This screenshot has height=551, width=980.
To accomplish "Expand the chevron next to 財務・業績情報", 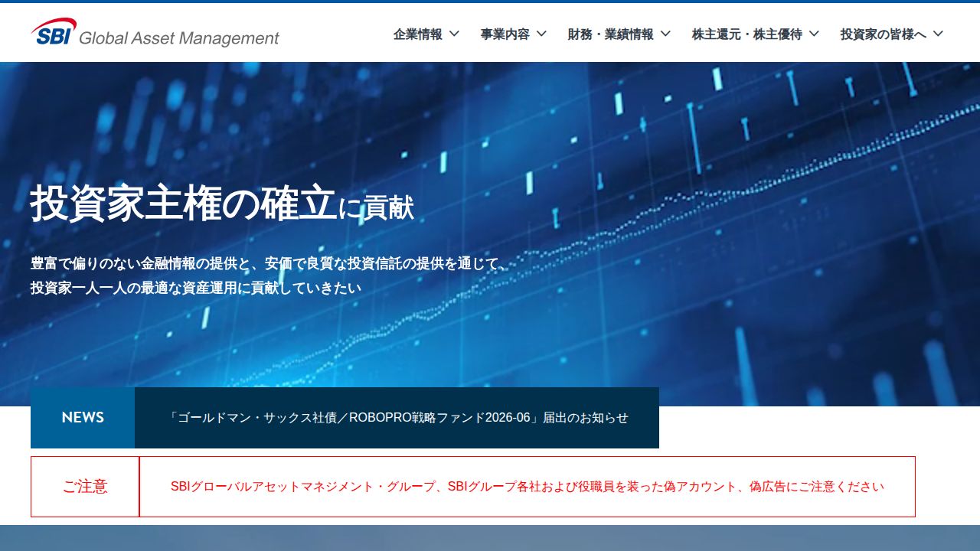I will click(x=665, y=34).
